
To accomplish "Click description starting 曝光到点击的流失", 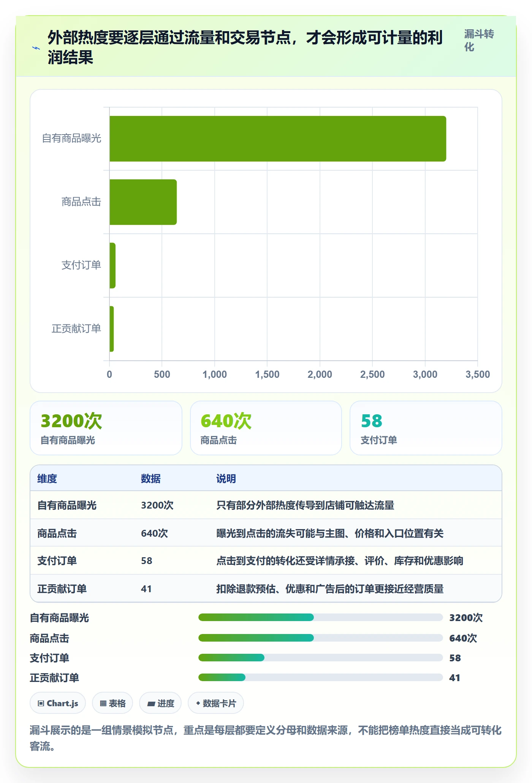I will [x=330, y=533].
